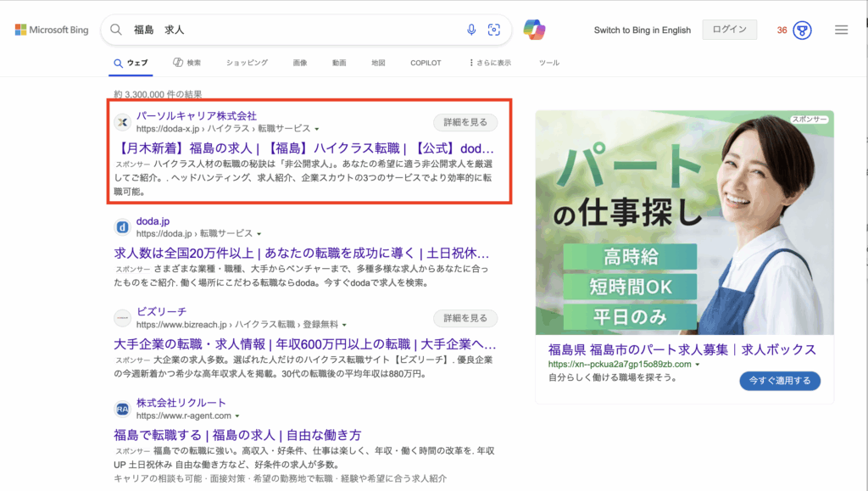
Task: Click the ログイン button
Action: 730,30
